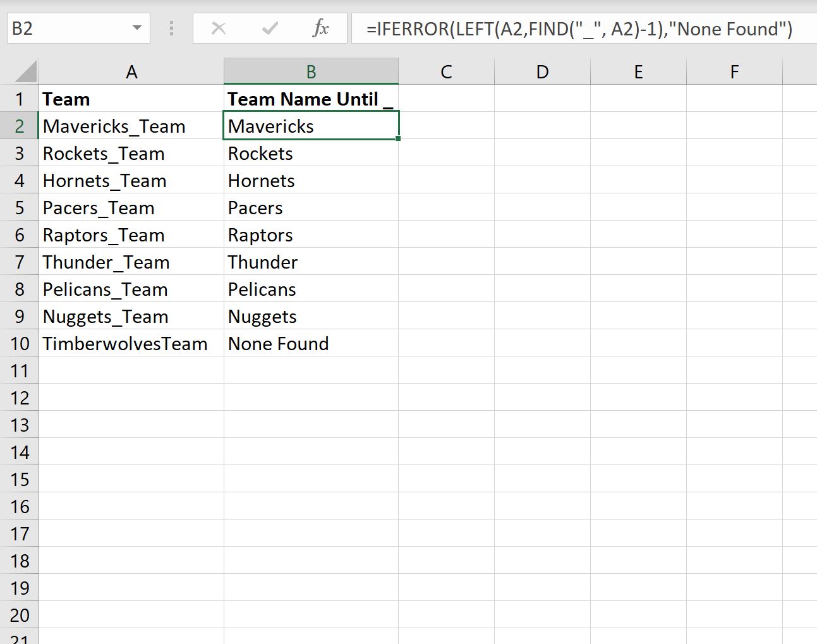Click in the Name Box showing B2
Image resolution: width=817 pixels, height=644 pixels.
coord(70,28)
